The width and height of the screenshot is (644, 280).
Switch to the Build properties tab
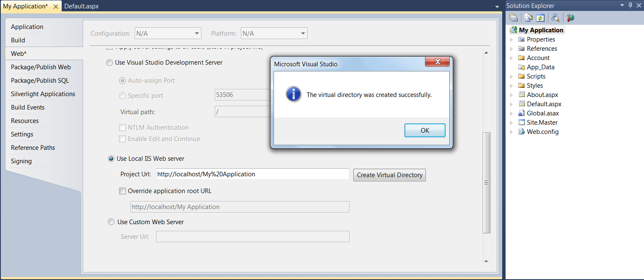pyautogui.click(x=44, y=40)
